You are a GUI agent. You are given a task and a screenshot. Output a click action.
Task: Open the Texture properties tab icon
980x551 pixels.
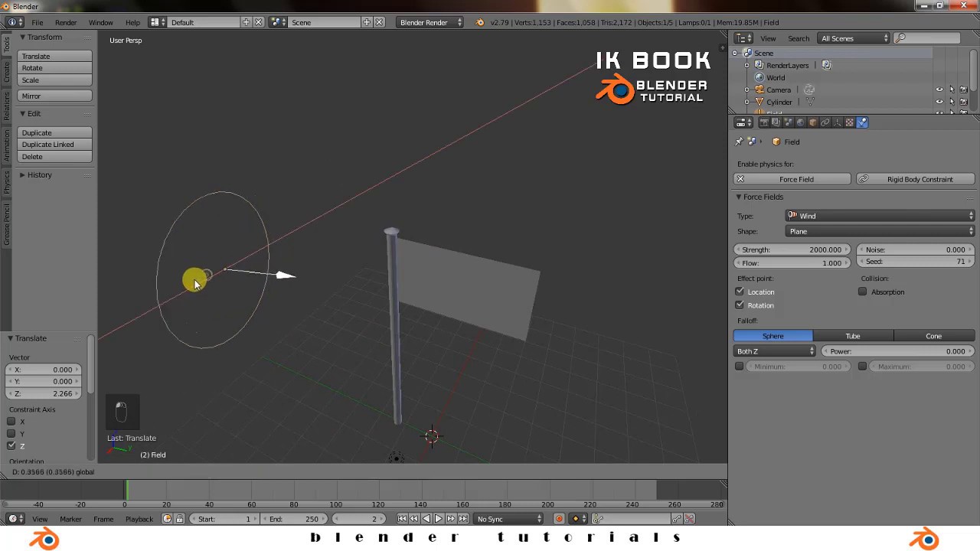849,122
